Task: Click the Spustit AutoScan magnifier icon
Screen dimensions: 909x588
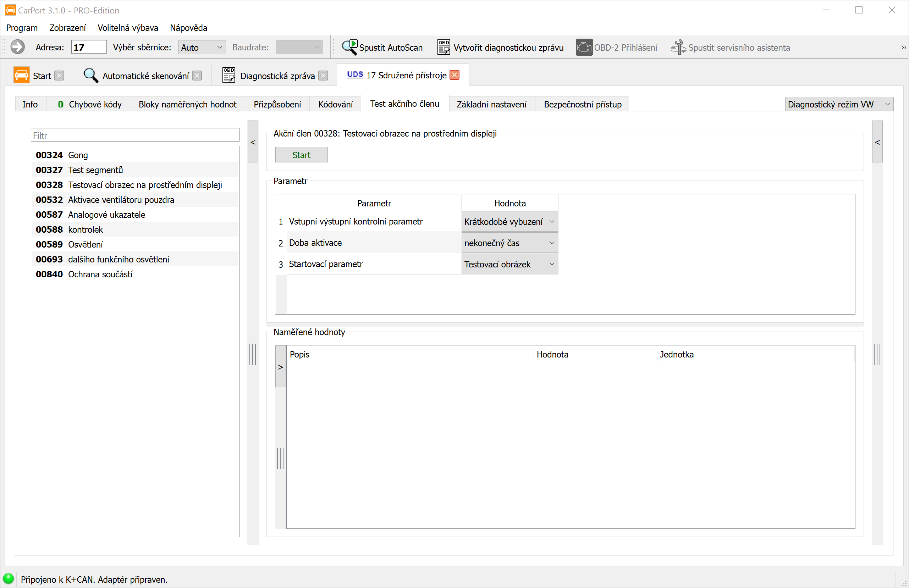Action: point(349,48)
